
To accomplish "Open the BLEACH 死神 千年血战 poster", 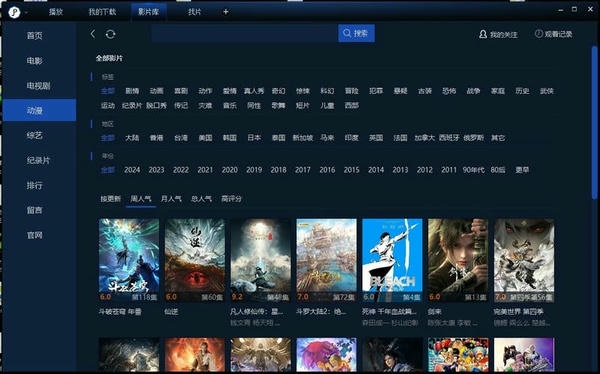I will 392,260.
